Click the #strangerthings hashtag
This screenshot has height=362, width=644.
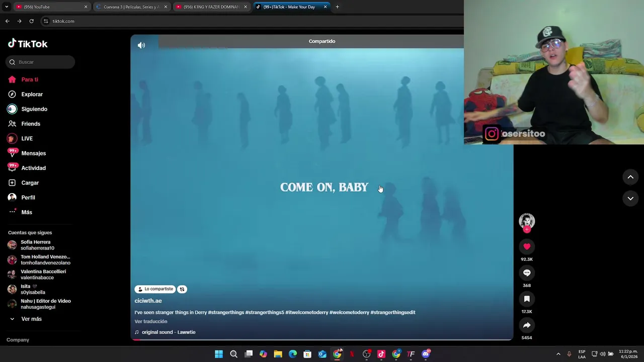point(226,312)
